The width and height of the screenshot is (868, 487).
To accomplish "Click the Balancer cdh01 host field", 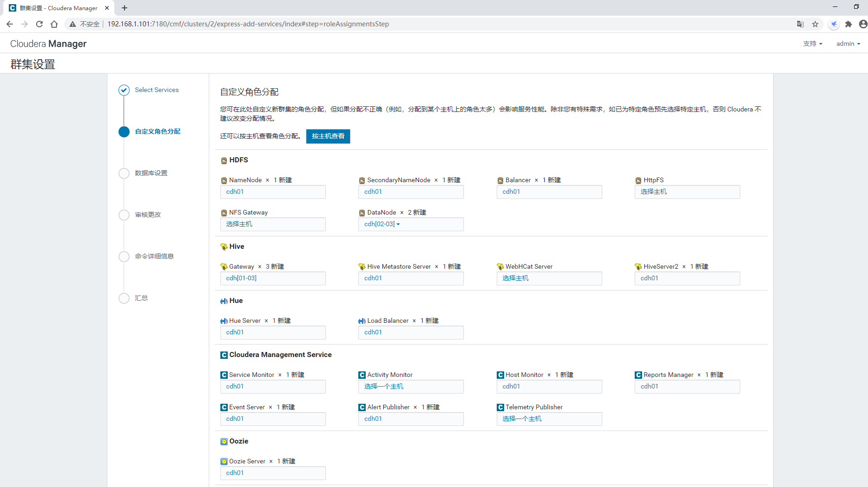I will [549, 192].
